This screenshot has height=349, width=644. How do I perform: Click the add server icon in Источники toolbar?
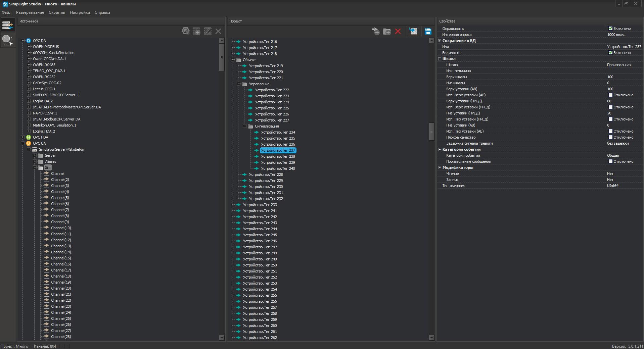coord(197,31)
